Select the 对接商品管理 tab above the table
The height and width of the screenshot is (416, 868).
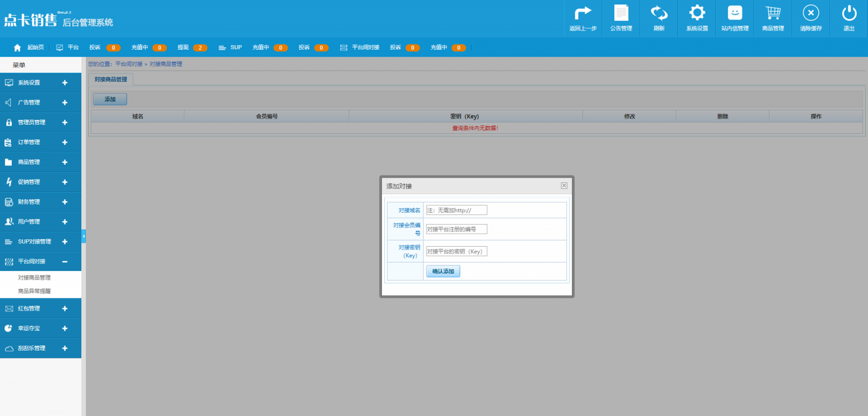(111, 79)
